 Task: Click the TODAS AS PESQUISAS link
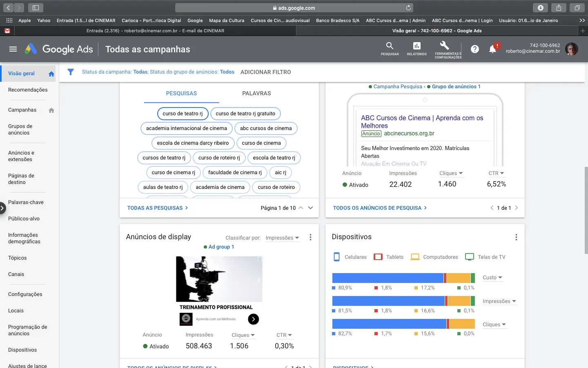pyautogui.click(x=157, y=208)
